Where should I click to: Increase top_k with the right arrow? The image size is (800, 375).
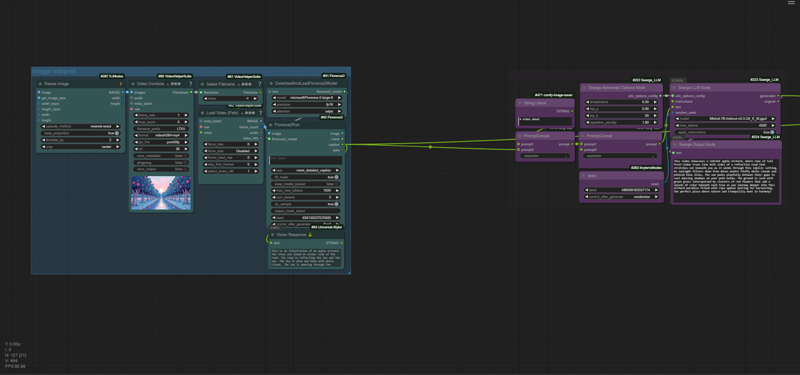click(656, 115)
